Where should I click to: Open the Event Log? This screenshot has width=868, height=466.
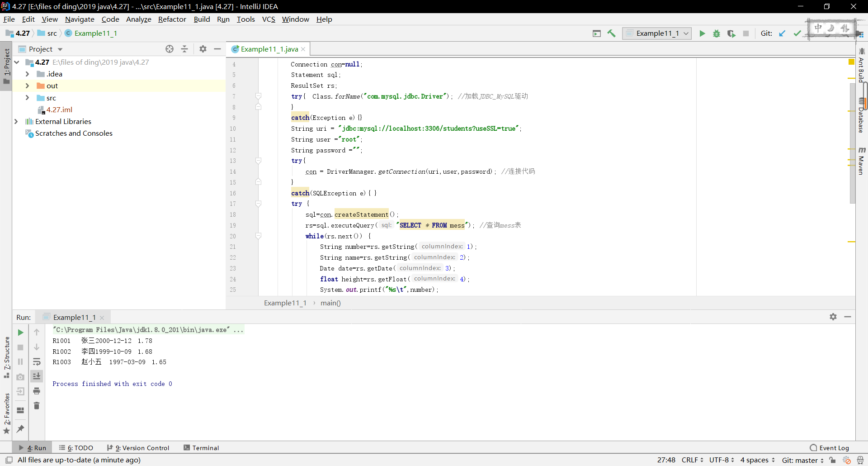(x=830, y=448)
